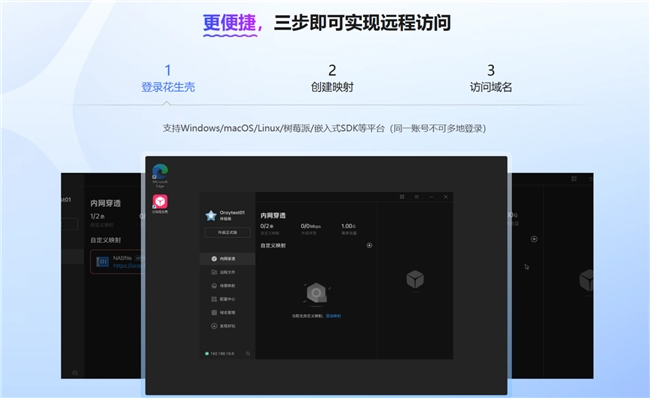Viewport: 650px width, 398px height.
Task: Click the upgrade button under Oraytest01
Action: pos(227,233)
